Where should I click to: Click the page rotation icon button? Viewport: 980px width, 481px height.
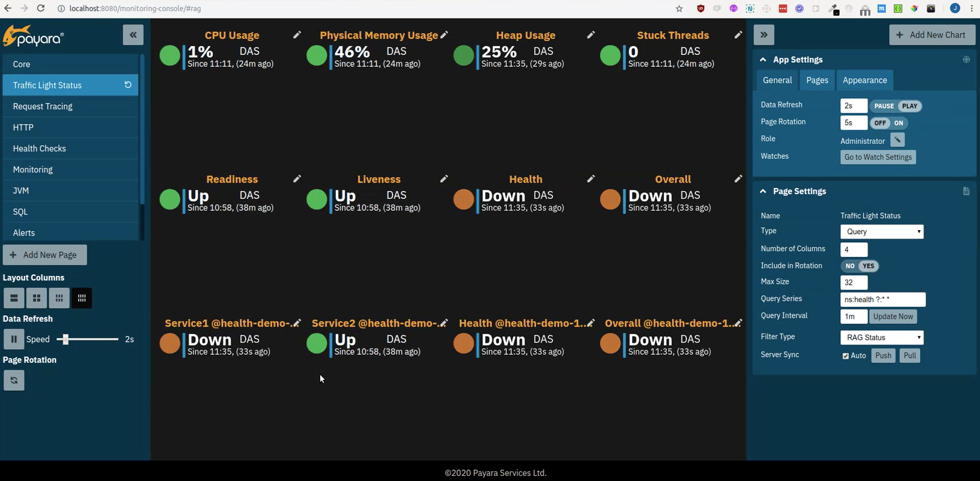[14, 380]
